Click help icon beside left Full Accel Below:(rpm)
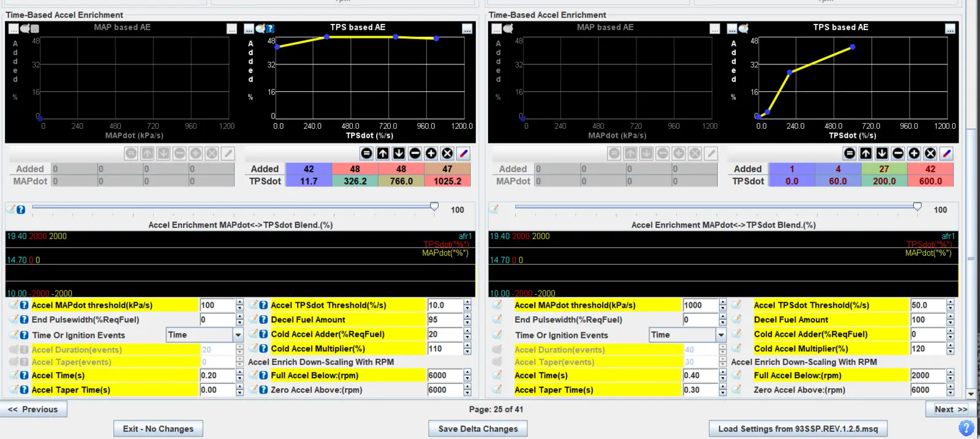 (x=263, y=375)
